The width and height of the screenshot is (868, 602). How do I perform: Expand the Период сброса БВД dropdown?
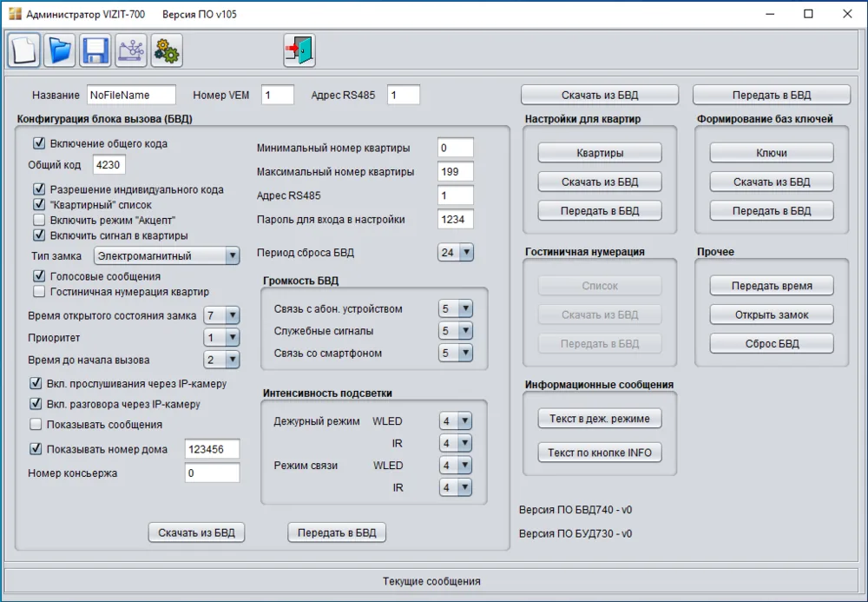click(455, 253)
